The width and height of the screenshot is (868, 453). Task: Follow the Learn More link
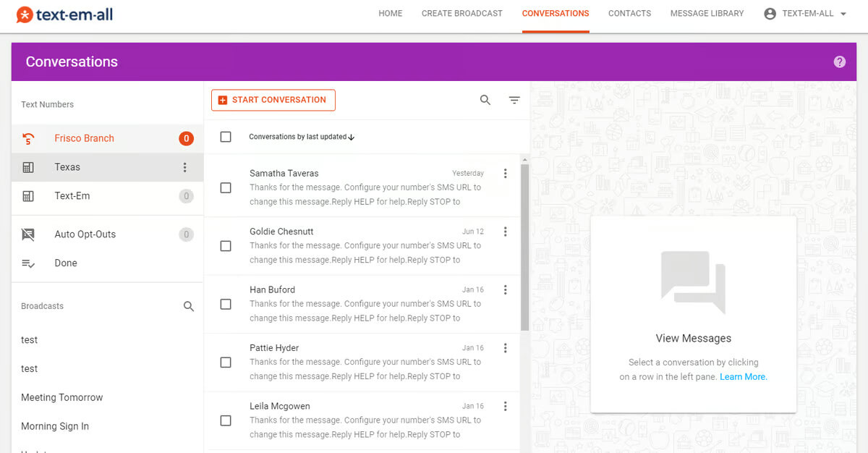tap(744, 377)
